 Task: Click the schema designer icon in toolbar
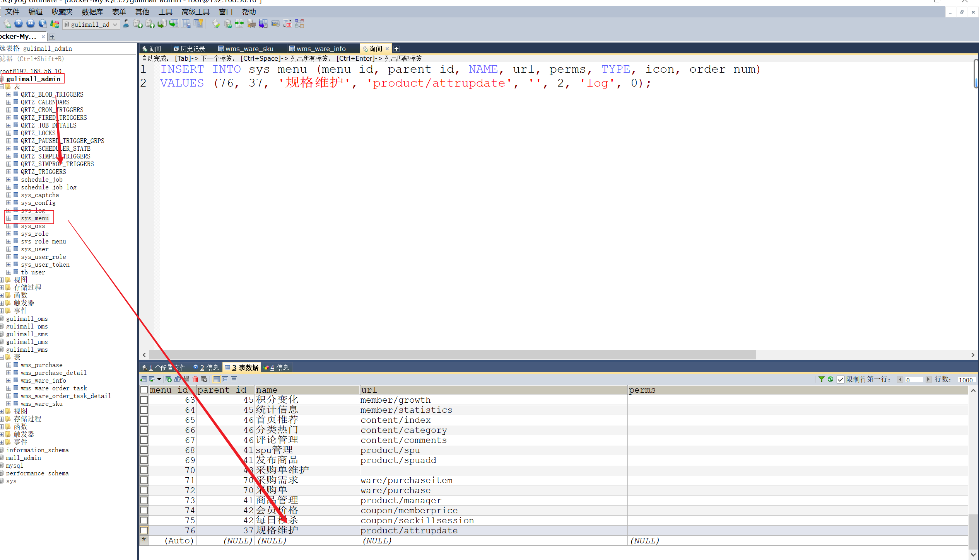(x=299, y=24)
